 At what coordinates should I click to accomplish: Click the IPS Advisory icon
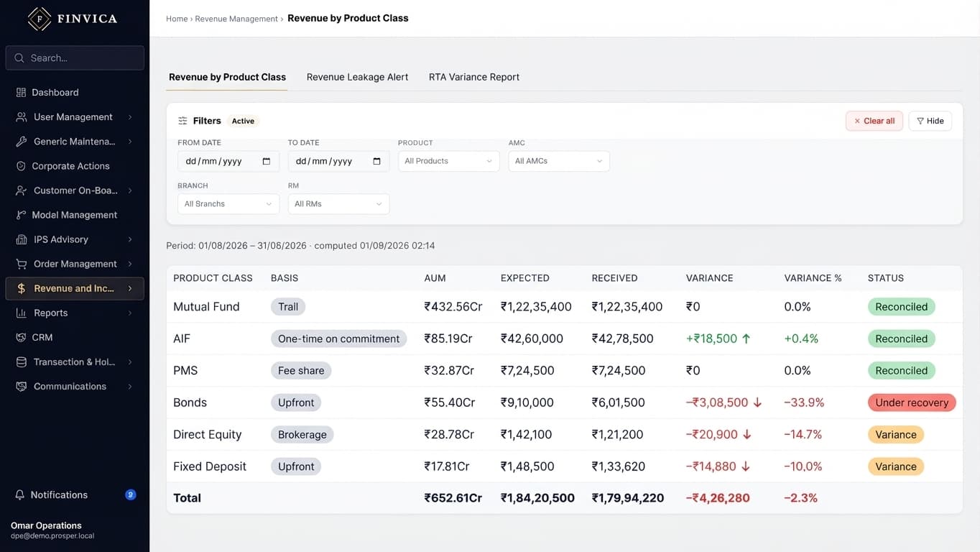22,239
